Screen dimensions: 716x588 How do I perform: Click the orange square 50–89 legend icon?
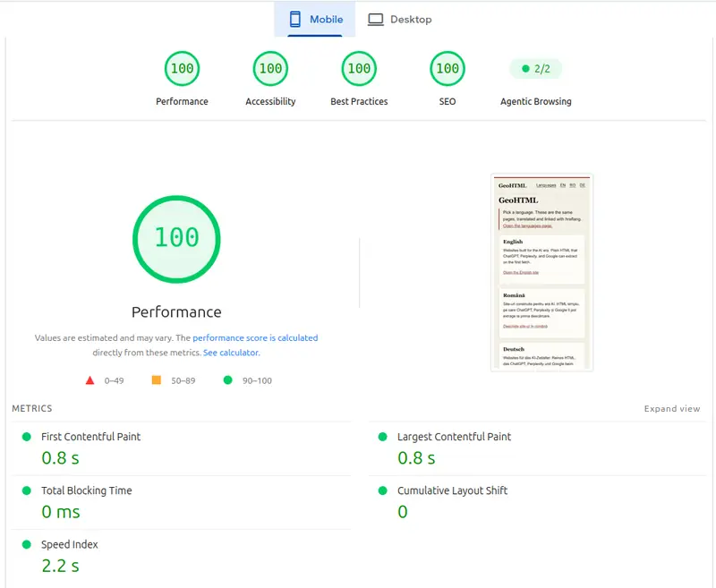[x=156, y=379]
